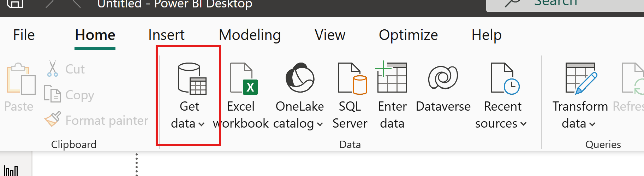The width and height of the screenshot is (644, 176).
Task: Click the Cut scissors icon
Action: point(53,69)
